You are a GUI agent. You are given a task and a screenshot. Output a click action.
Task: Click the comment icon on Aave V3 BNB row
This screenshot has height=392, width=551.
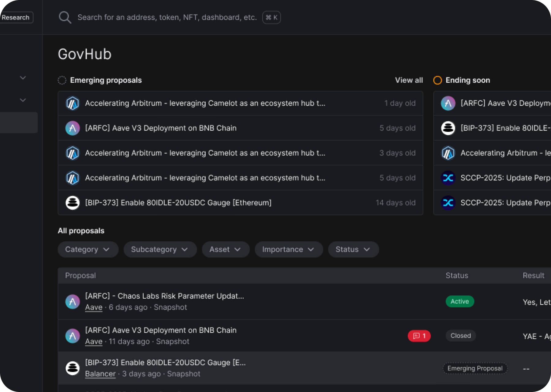coord(419,336)
